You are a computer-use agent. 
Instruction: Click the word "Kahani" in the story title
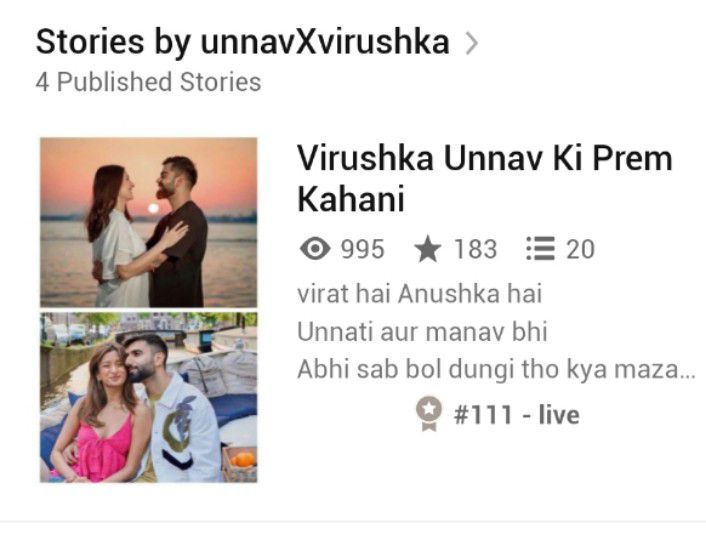coord(351,199)
